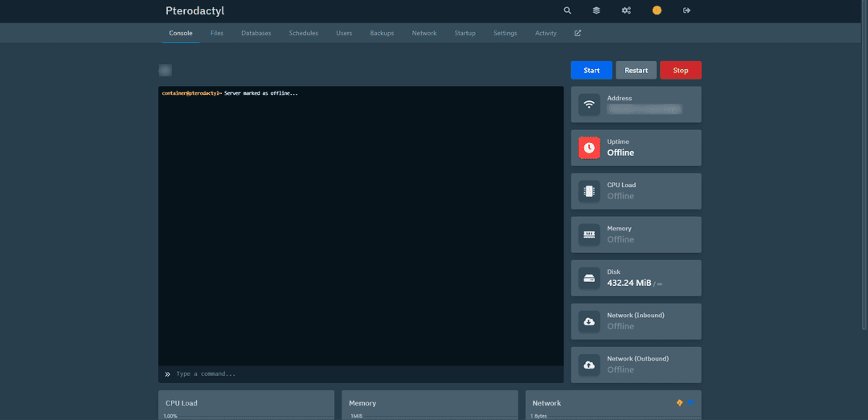The width and height of the screenshot is (868, 420).
Task: Click the Wi-Fi Address icon
Action: 589,104
